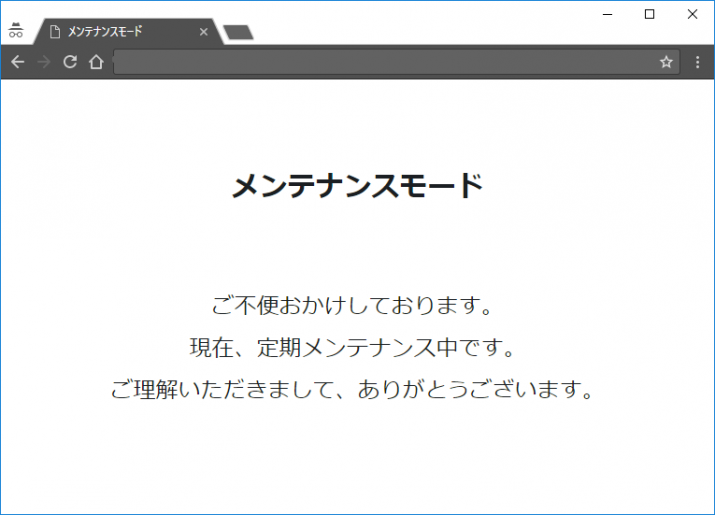Minimize the browser window

(606, 14)
